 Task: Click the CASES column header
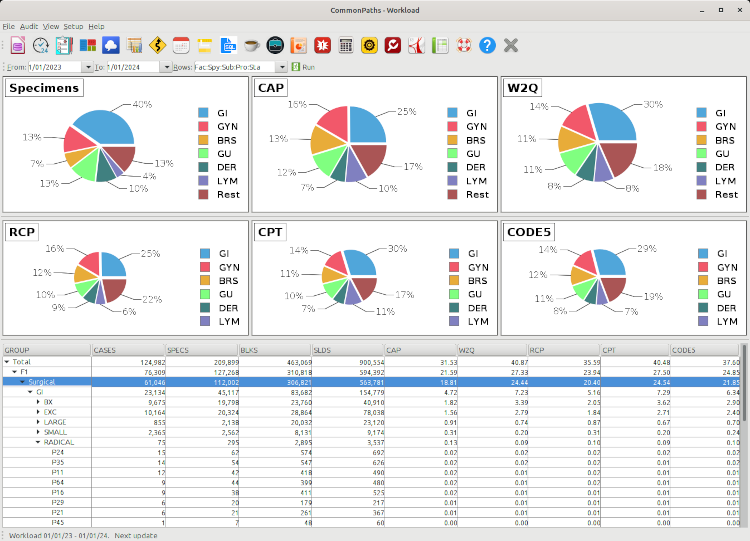pyautogui.click(x=127, y=350)
